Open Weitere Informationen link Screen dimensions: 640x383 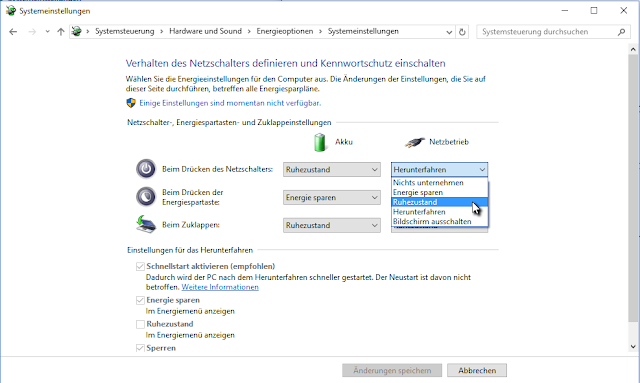coord(220,287)
